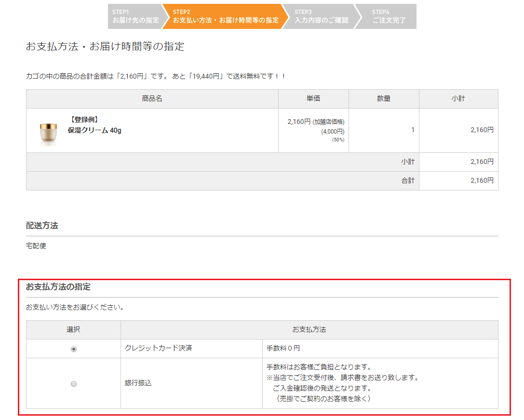Click the 選択 column header in payment table
This screenshot has height=420, width=524.
pyautogui.click(x=73, y=330)
